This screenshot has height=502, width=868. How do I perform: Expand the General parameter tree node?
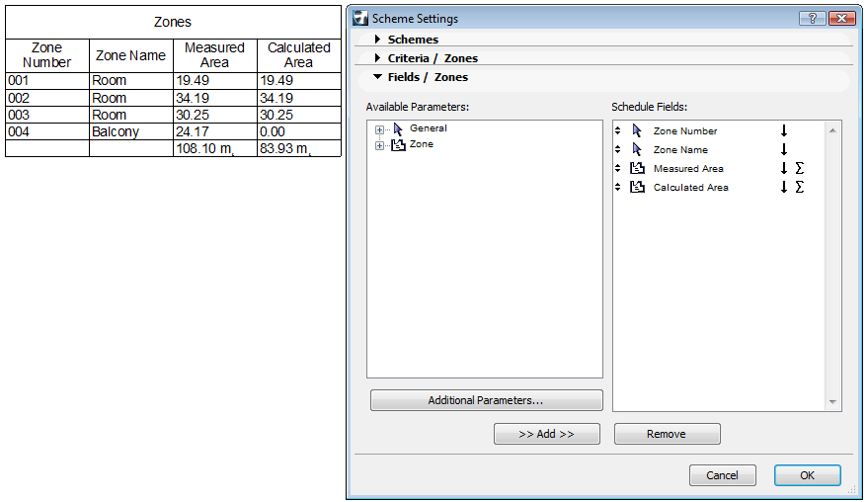(x=379, y=129)
